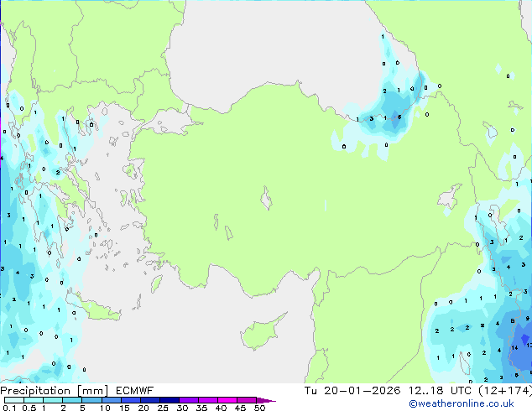
Task: Click the island of Rhodes on the map
Action: [x=156, y=284]
